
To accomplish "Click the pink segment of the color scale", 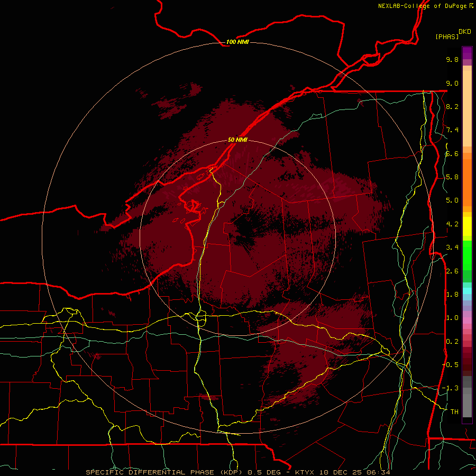I will (467, 321).
